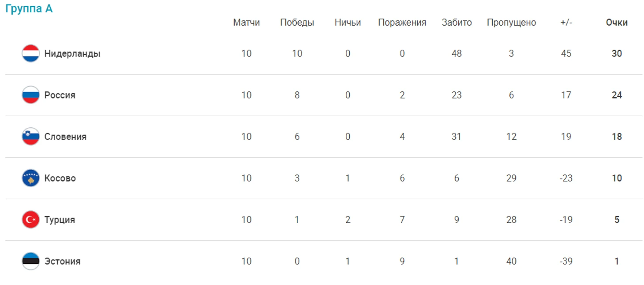Image resolution: width=644 pixels, height=285 pixels.
Task: Click Netherlands' points value 30
Action: pos(617,53)
